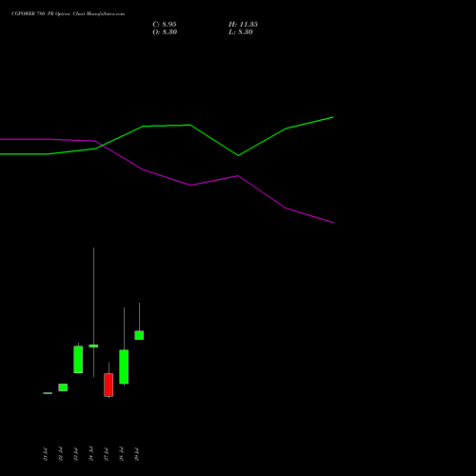Click the flat green candle on 21 Jul
This screenshot has height=476, width=476.
[x=48, y=393]
